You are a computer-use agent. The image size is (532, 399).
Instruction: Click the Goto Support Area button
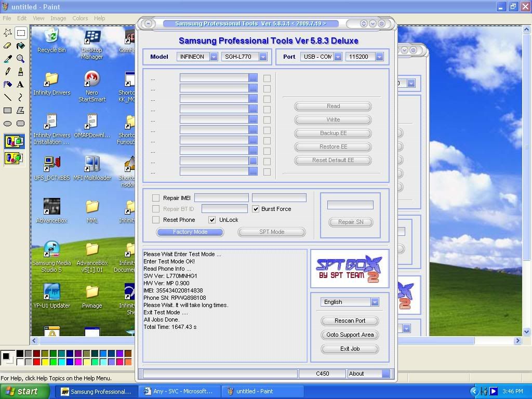350,335
